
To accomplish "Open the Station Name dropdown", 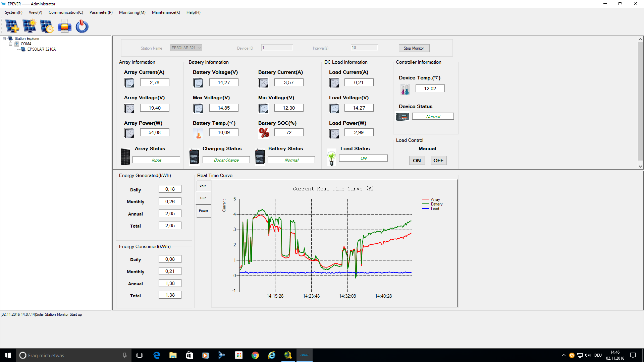I will [x=199, y=48].
